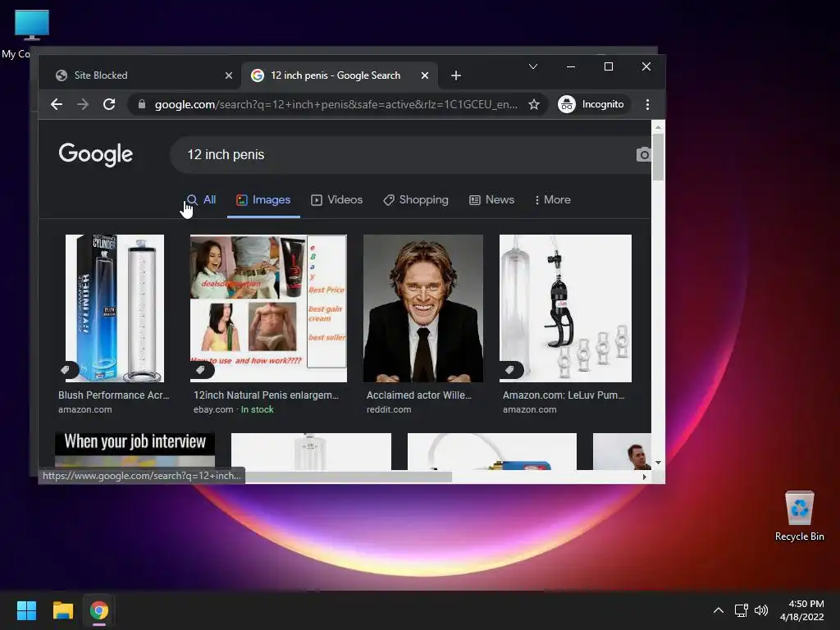
Task: Click the horizontal scrollbar right arrow
Action: pyautogui.click(x=645, y=477)
